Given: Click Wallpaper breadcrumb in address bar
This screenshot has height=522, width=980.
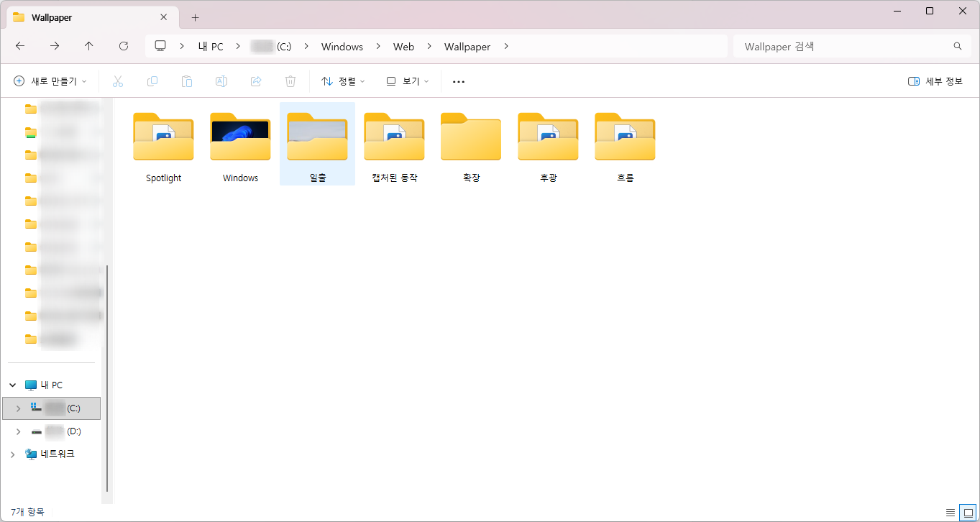Looking at the screenshot, I should 467,47.
